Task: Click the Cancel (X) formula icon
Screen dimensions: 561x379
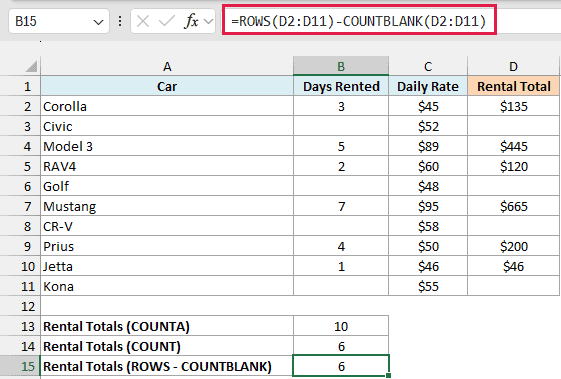Action: tap(143, 21)
